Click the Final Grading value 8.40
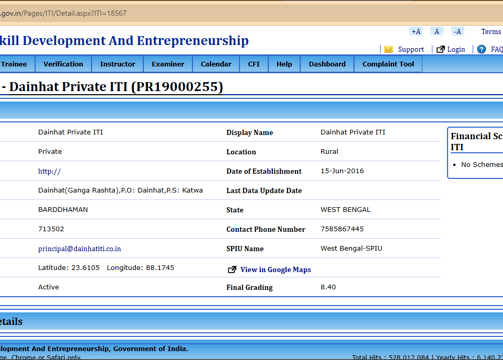The image size is (503, 360). pos(328,287)
